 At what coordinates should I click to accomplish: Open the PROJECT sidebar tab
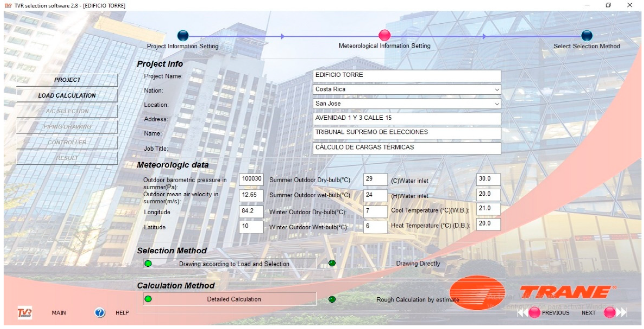tap(67, 80)
